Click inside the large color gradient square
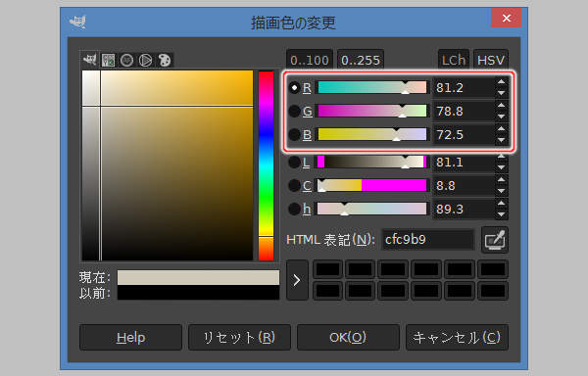 pos(168,165)
